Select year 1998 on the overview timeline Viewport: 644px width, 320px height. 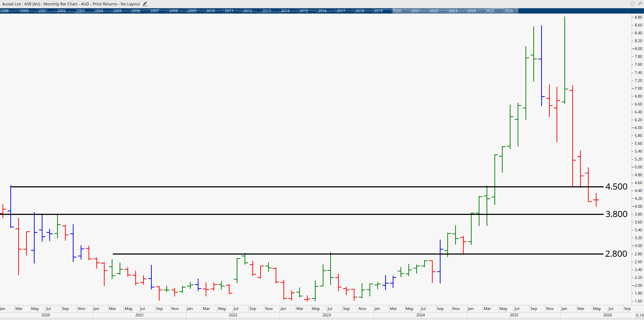click(x=4, y=11)
